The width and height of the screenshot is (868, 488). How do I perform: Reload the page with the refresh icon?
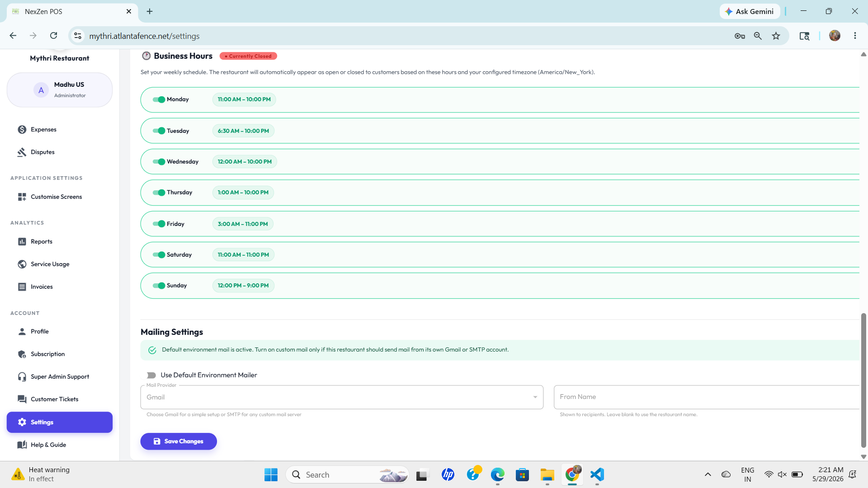point(53,36)
